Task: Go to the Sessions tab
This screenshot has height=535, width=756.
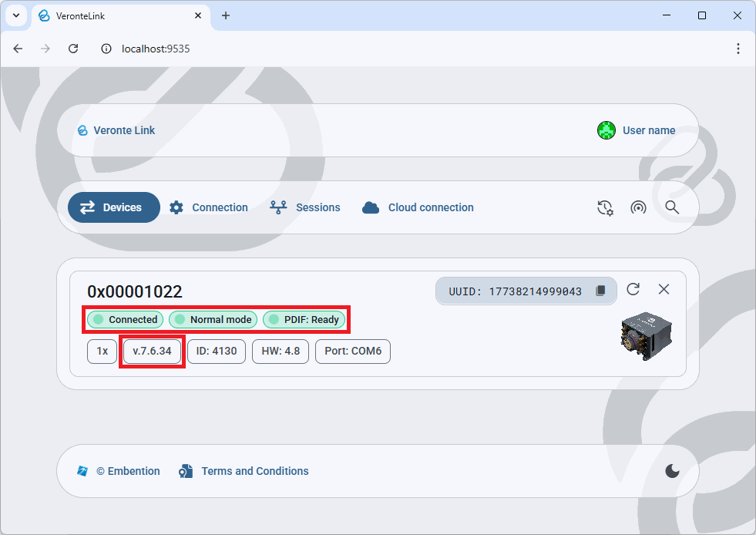Action: click(305, 207)
